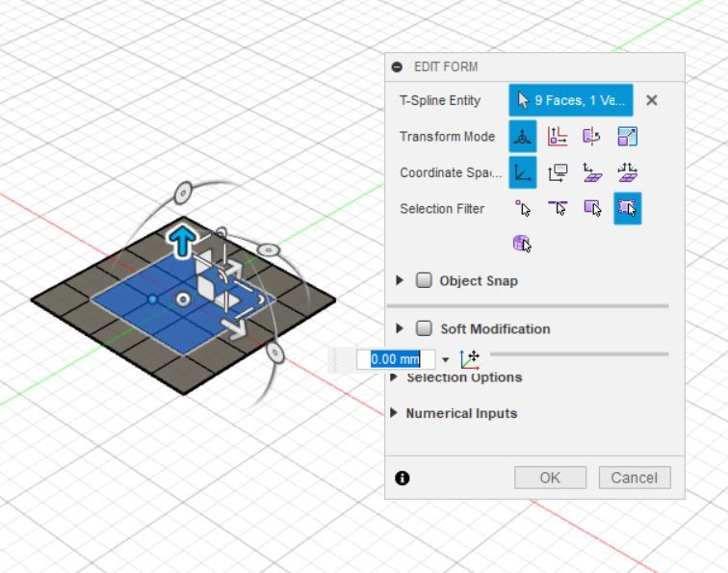Click the 9 Faces selection button
Screen dimensions: 728x573
click(571, 100)
